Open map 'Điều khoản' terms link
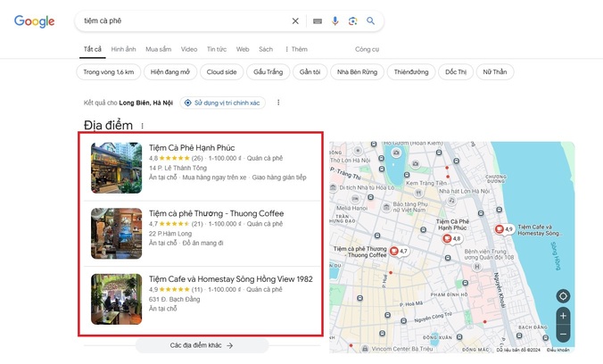Image resolution: width=603 pixels, height=364 pixels. click(558, 350)
